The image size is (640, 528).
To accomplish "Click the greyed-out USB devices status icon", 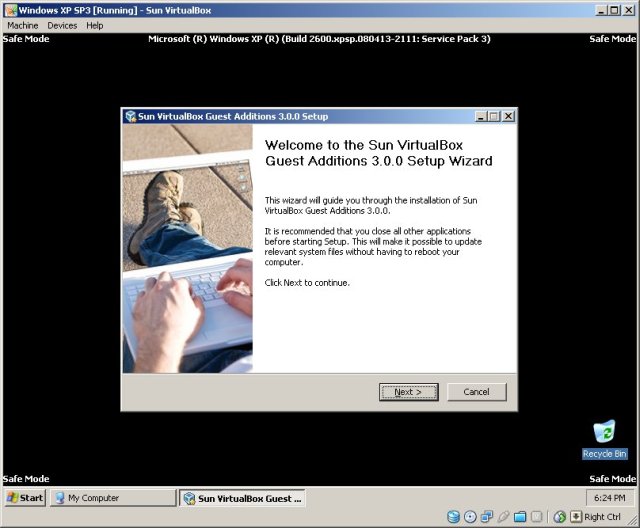I will pos(503,517).
